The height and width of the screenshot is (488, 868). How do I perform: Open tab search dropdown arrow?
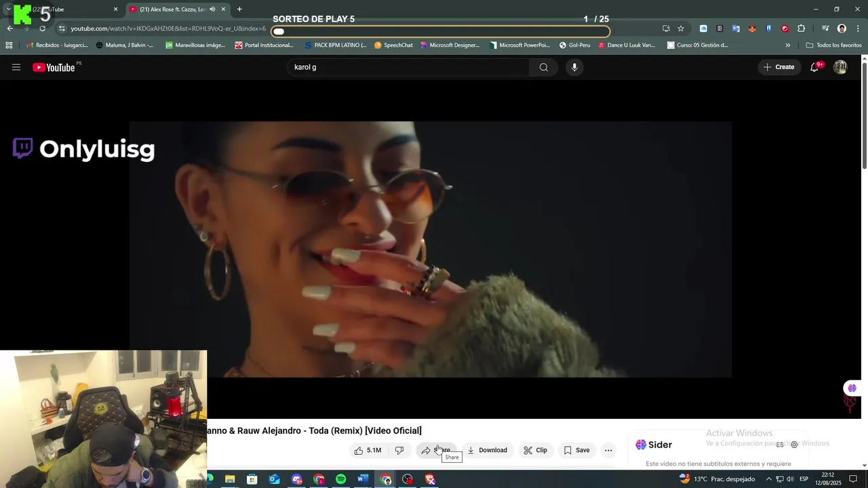tap(8, 9)
